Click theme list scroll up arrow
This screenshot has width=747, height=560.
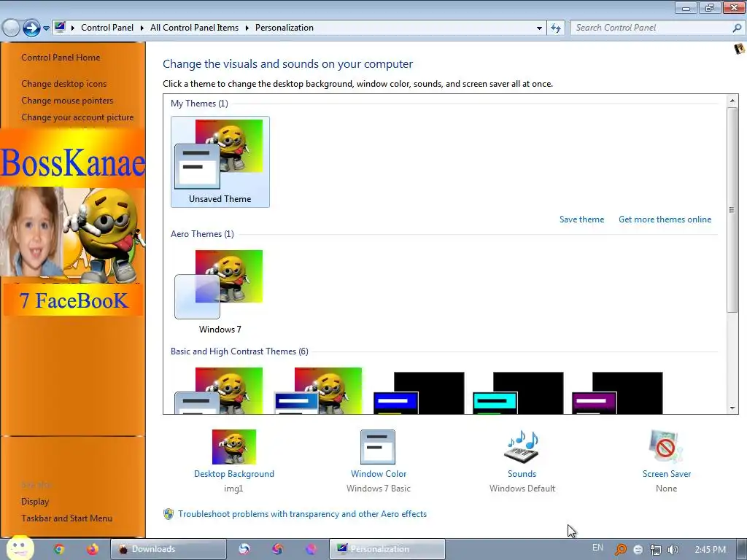(732, 101)
